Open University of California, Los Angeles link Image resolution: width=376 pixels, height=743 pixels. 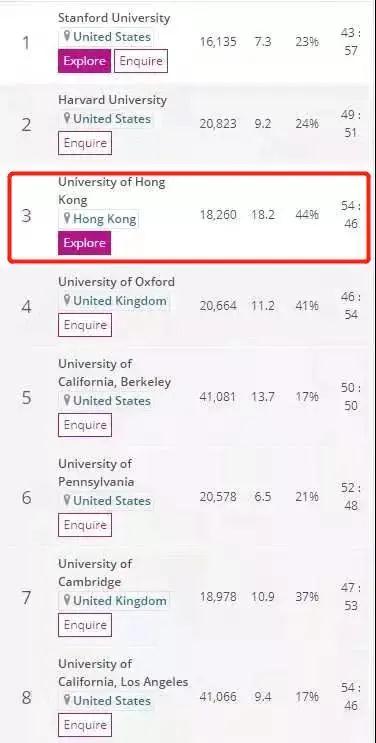123,673
